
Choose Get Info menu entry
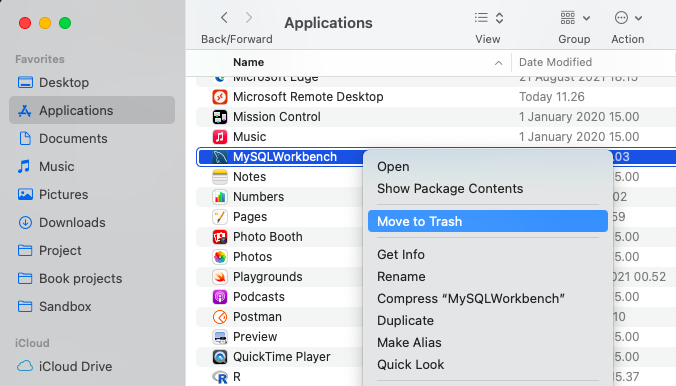[x=488, y=254]
